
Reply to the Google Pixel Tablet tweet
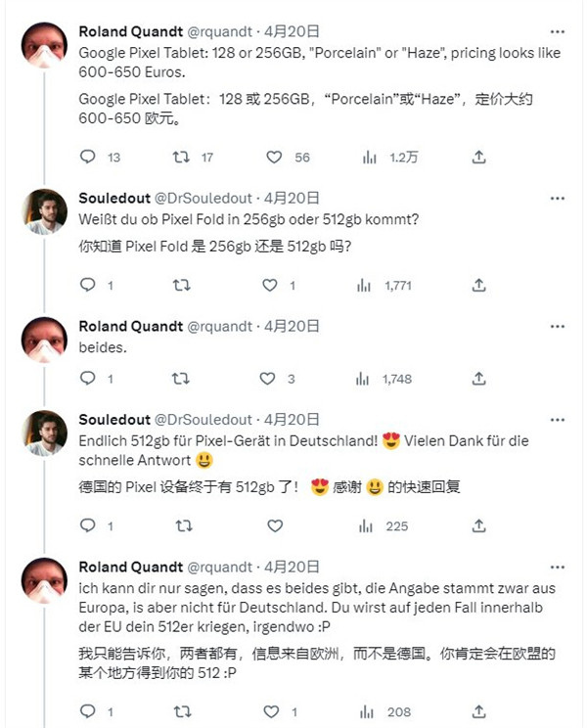coord(87,157)
